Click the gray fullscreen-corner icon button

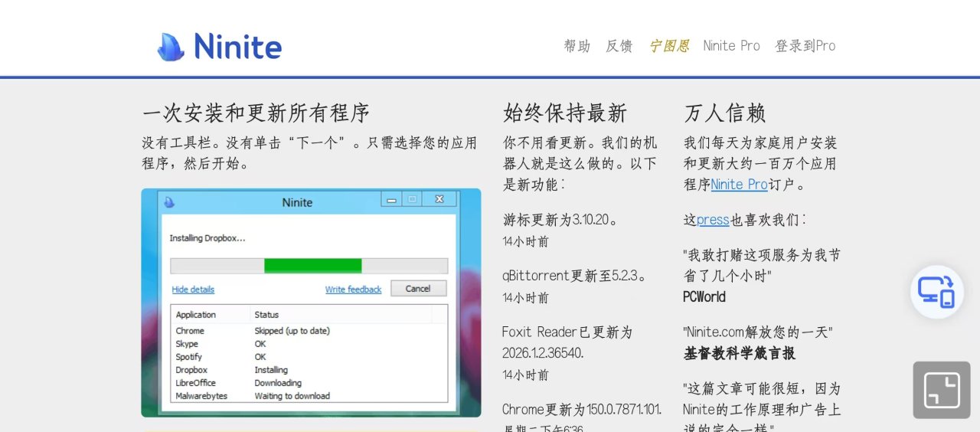click(942, 390)
